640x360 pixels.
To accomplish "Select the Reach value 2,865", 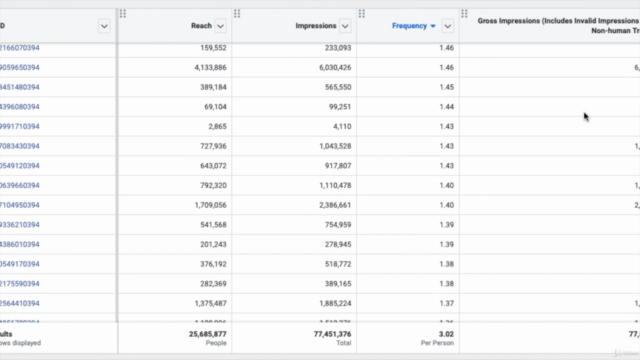I will (217, 127).
